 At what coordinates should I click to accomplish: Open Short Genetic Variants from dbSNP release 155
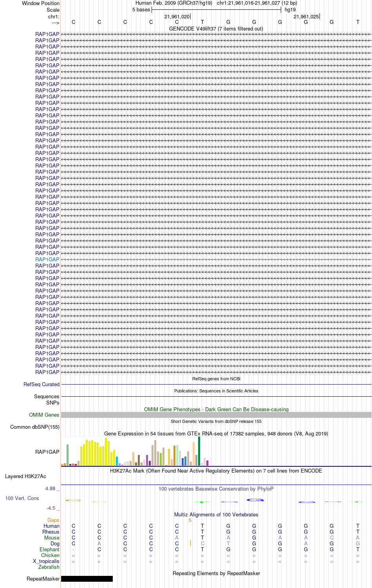point(216,421)
